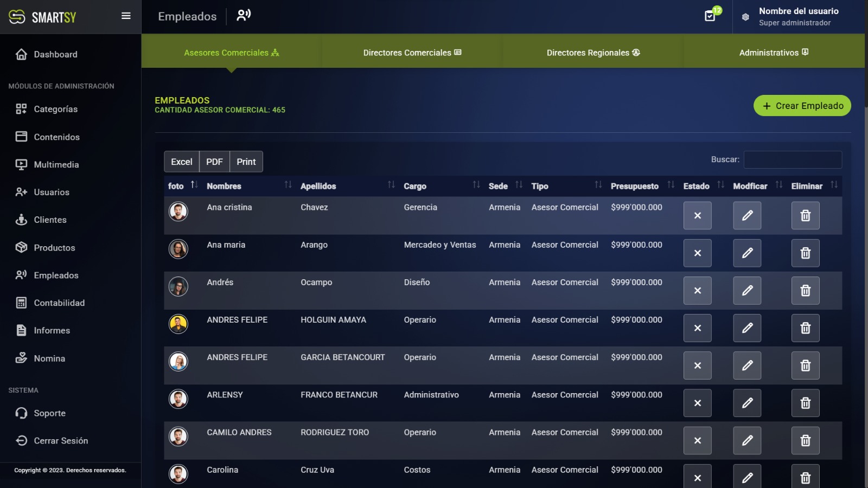This screenshot has height=488, width=868.
Task: Open the Administrativos tab
Action: [x=773, y=53]
